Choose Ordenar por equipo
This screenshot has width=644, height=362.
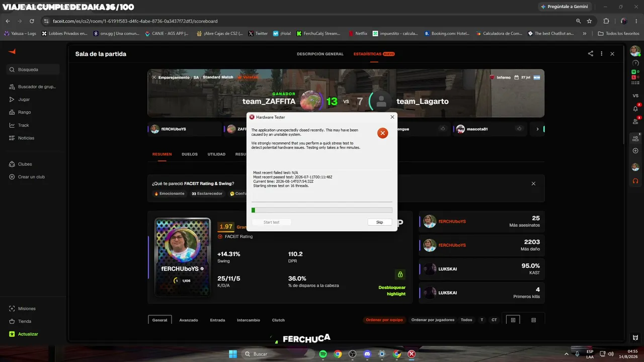[x=384, y=320]
